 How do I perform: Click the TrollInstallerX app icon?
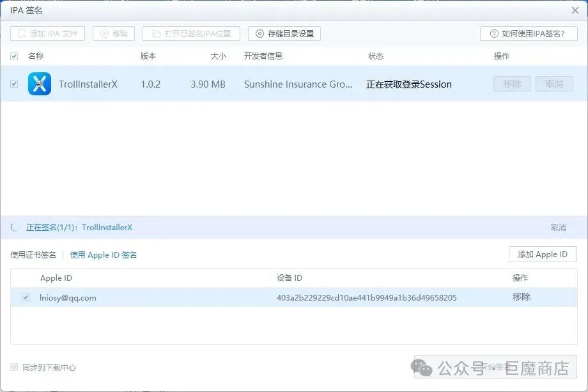(40, 84)
